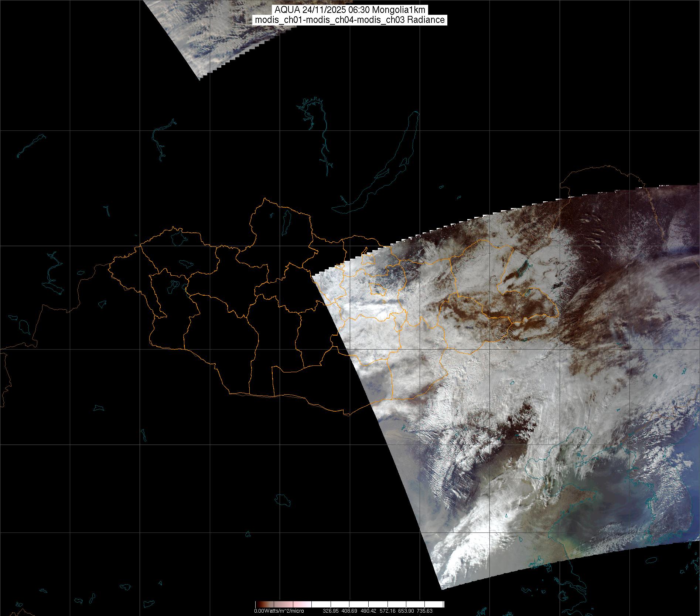Click the dark brown left end of colorbar
Image resolution: width=700 pixels, height=616 pixels.
pos(258,605)
